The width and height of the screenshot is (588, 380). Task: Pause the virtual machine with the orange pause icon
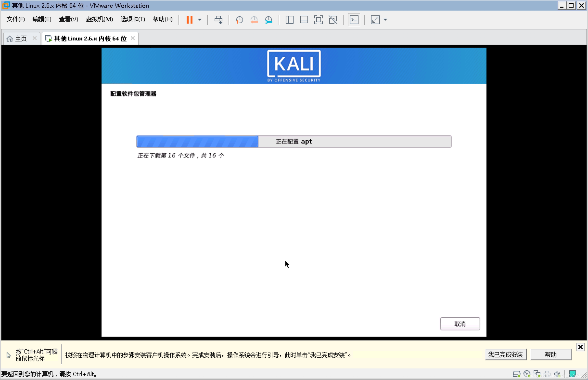(x=189, y=20)
